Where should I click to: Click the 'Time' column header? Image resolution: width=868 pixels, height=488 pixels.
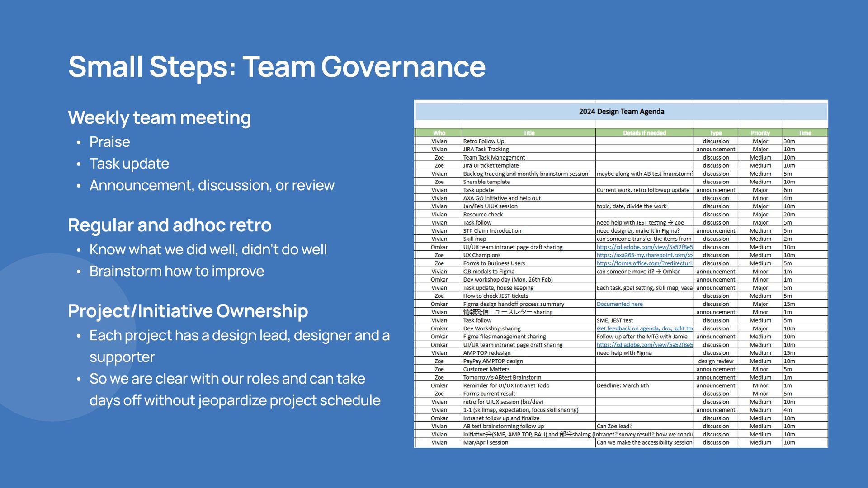[804, 133]
